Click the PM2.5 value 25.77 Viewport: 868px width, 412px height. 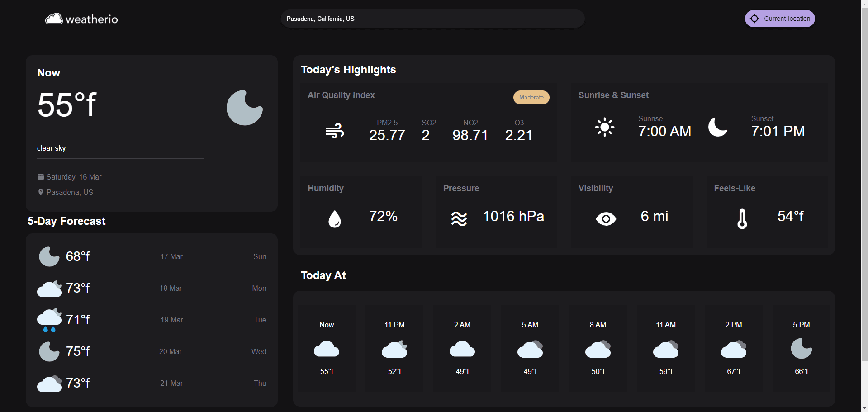(x=387, y=135)
